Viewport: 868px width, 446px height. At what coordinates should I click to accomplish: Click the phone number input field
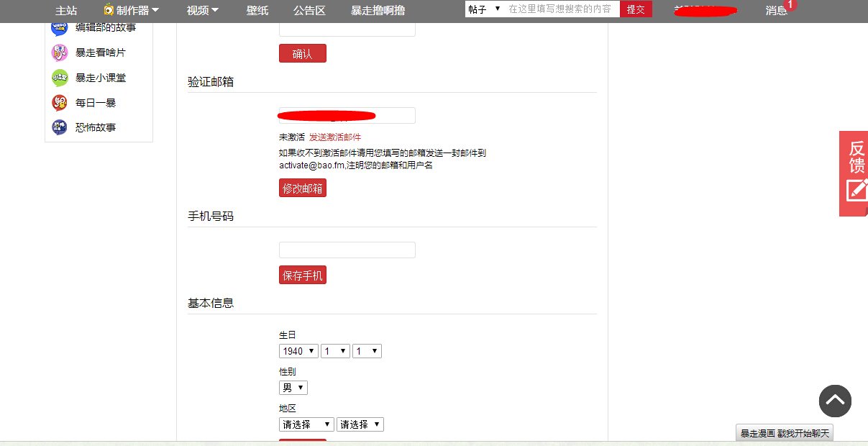click(347, 250)
